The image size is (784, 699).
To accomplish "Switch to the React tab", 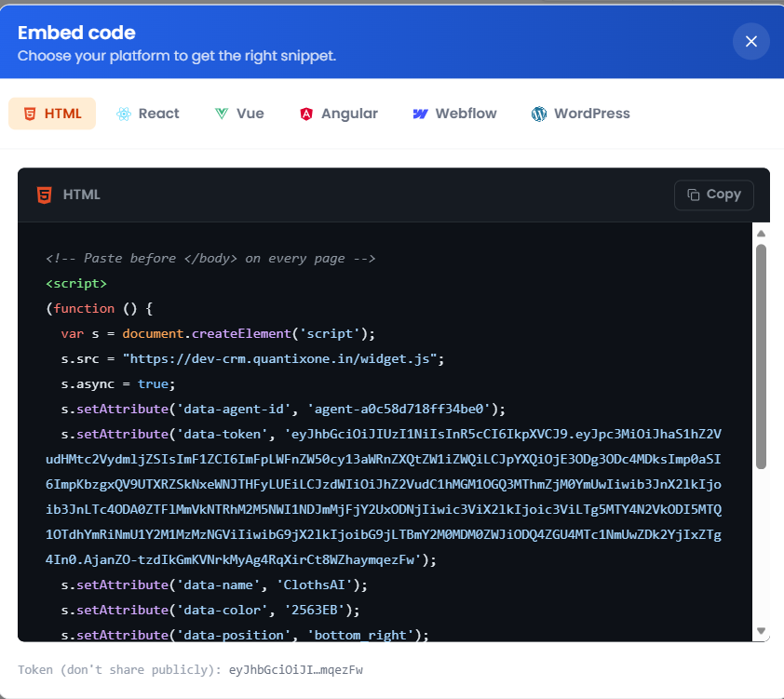I will pos(147,114).
